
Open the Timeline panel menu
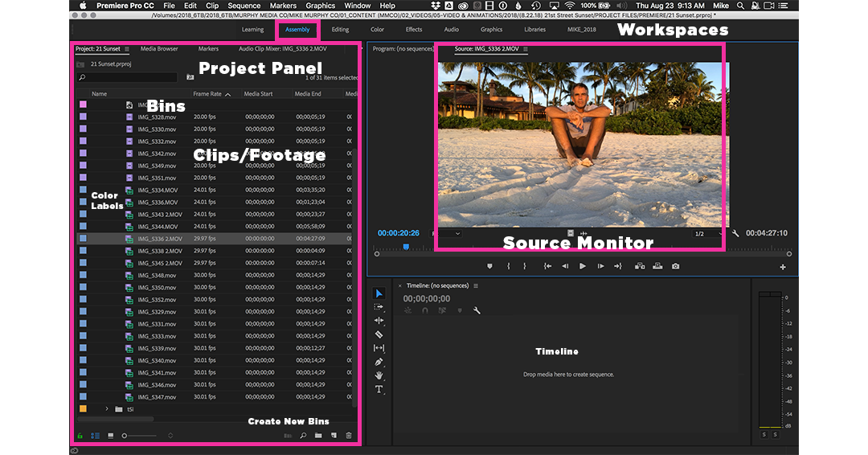pyautogui.click(x=476, y=285)
